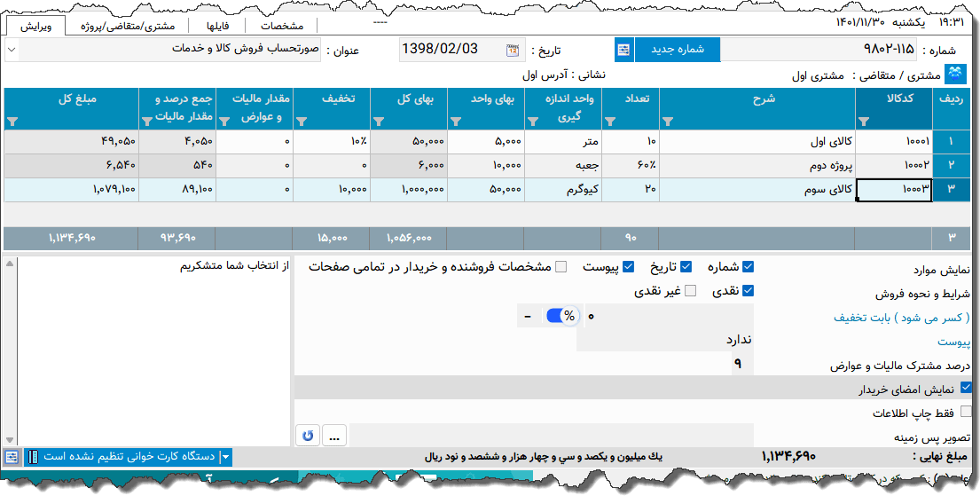Expand the عنوان dropdown arrow
The width and height of the screenshot is (980, 496).
pyautogui.click(x=12, y=50)
